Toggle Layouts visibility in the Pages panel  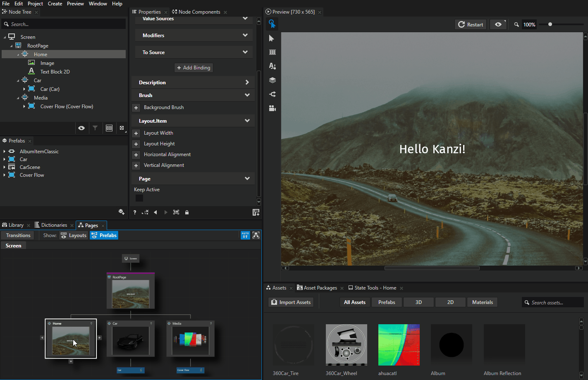73,235
